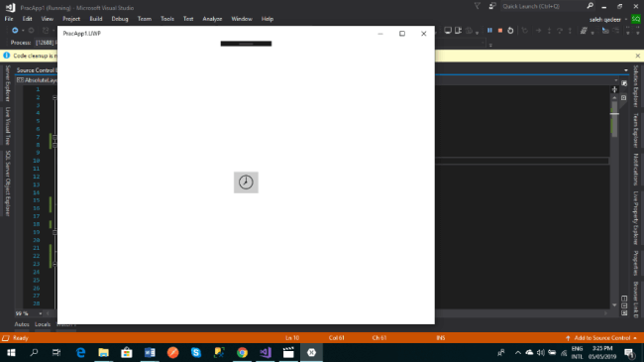
Task: Open the View menu
Action: (x=48, y=19)
